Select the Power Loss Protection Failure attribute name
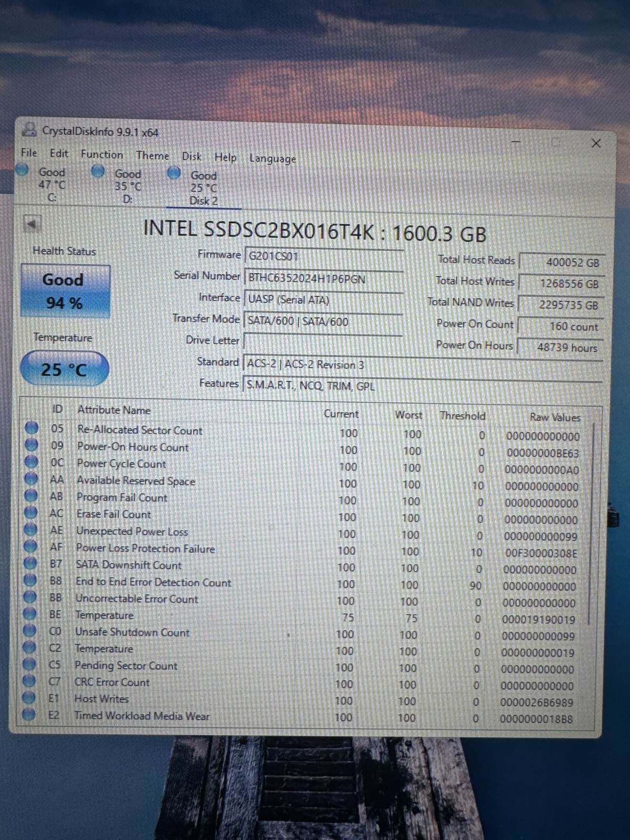Screen dimensions: 630x840 [x=145, y=548]
